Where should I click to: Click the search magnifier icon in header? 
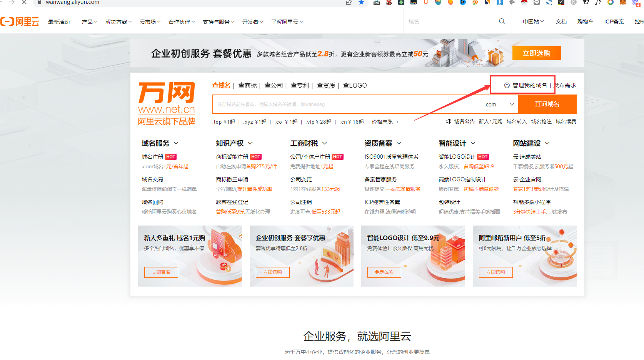click(502, 22)
